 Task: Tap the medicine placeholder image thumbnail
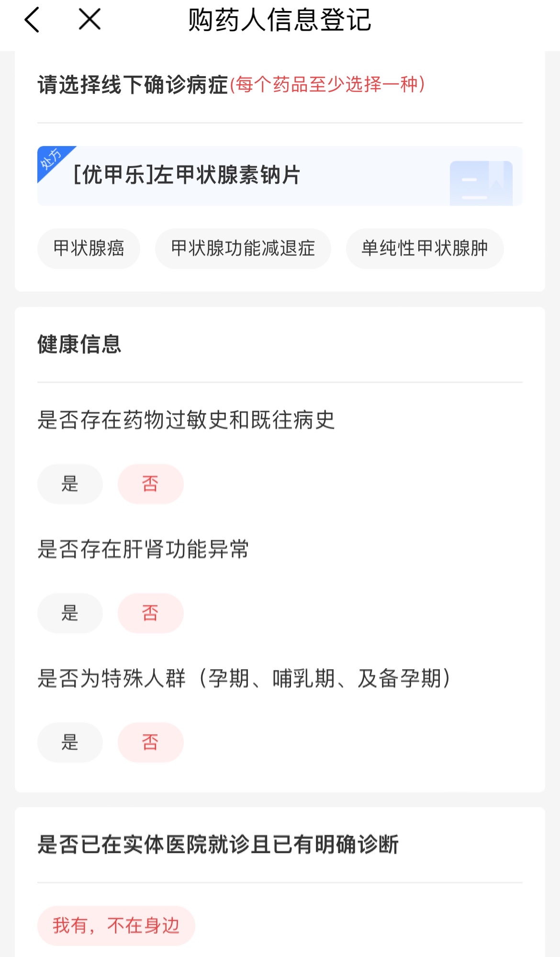(x=481, y=183)
